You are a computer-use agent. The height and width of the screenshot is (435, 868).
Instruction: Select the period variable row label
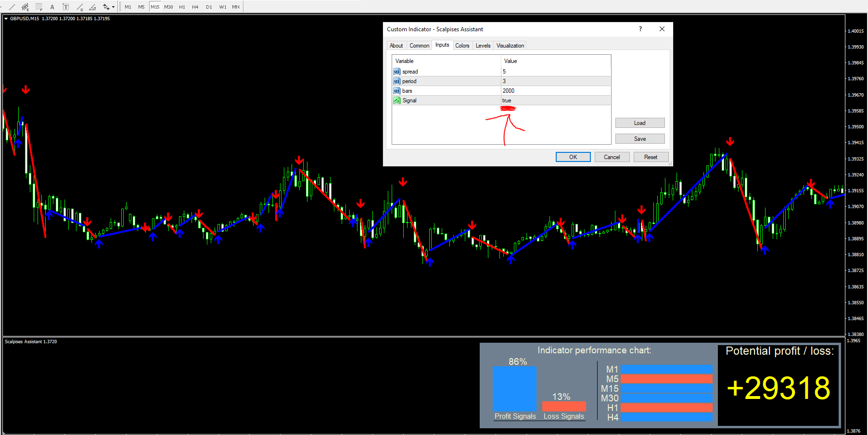(x=409, y=81)
